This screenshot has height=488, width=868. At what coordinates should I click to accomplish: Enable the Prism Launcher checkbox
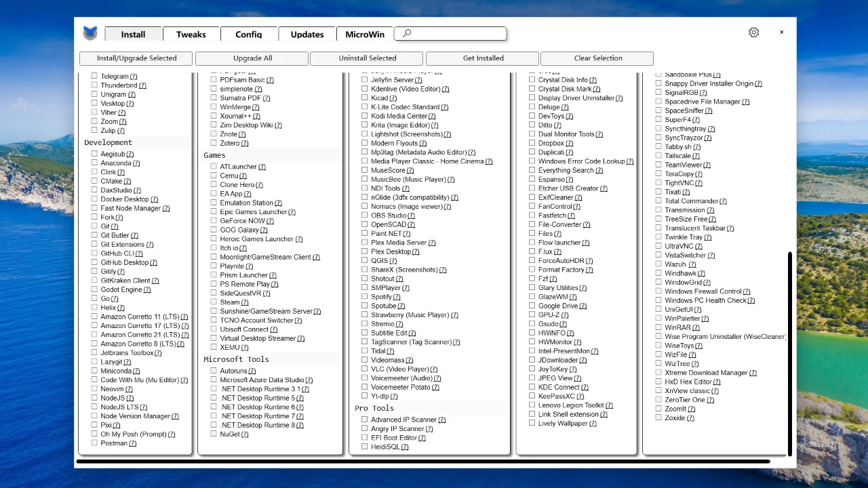pos(214,275)
